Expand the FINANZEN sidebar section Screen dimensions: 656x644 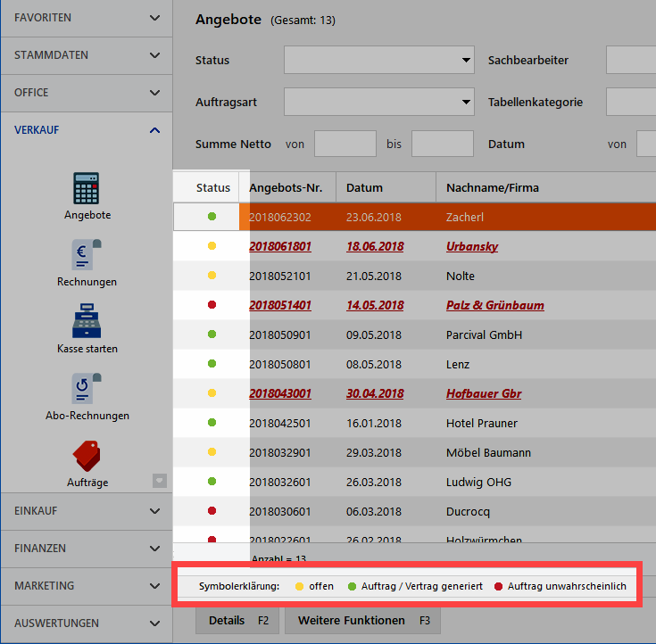(87, 549)
